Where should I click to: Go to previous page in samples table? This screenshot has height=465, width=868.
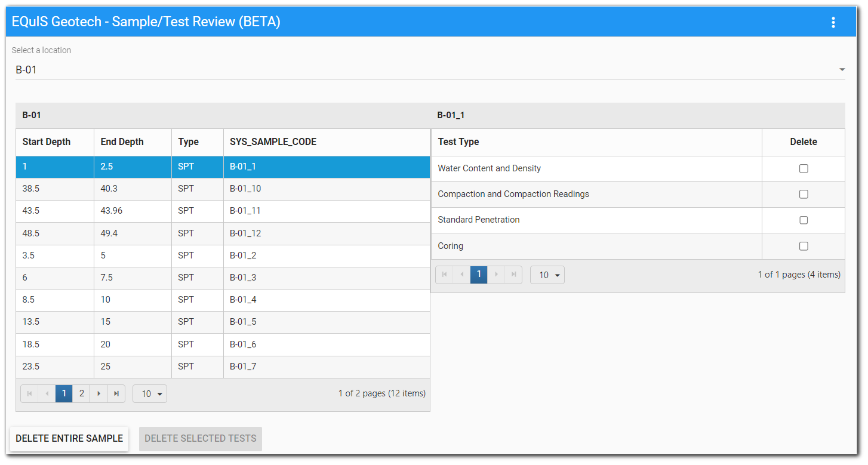[x=47, y=393]
